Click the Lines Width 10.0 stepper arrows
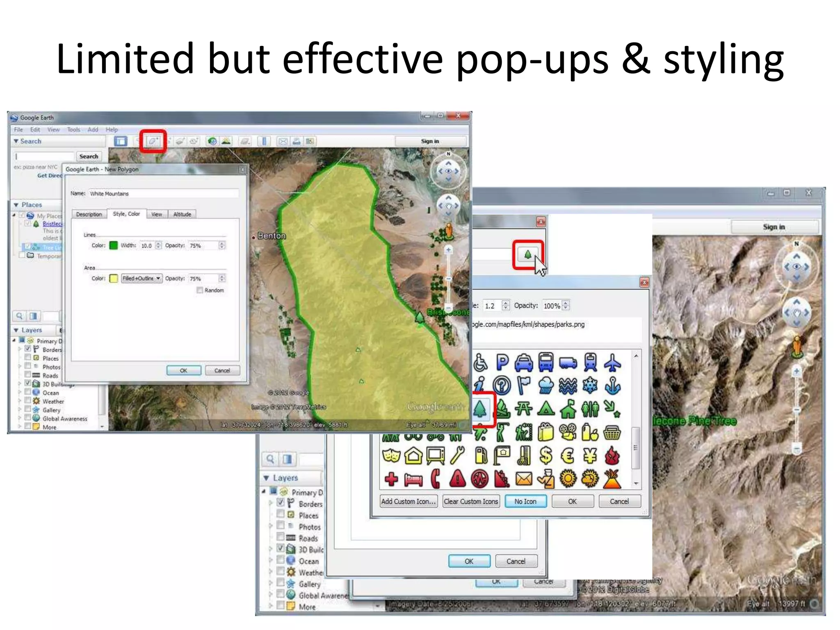 click(x=158, y=245)
